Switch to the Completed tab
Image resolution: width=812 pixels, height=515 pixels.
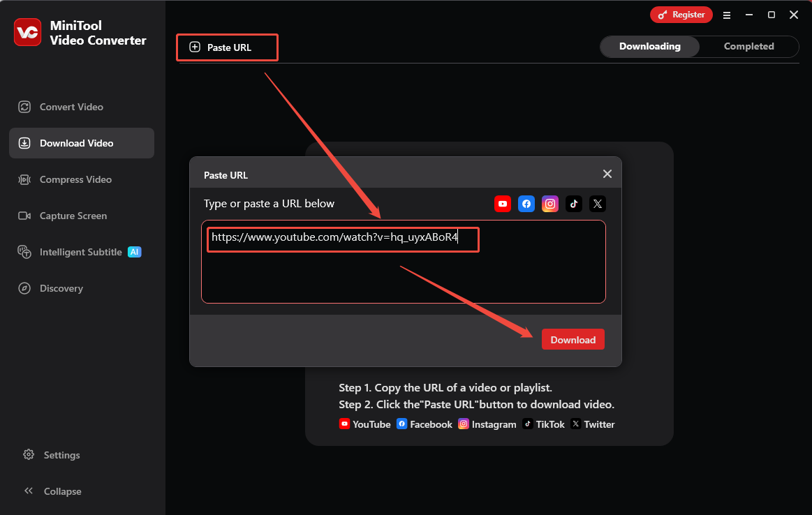(x=748, y=46)
